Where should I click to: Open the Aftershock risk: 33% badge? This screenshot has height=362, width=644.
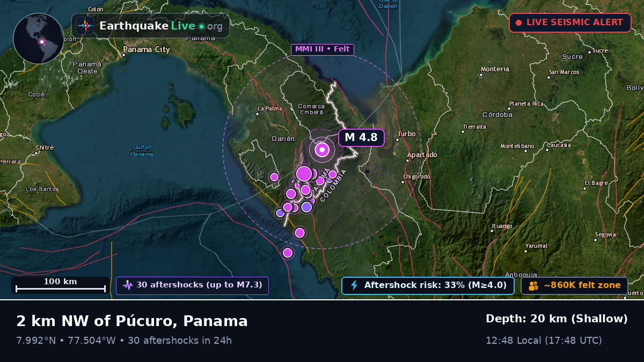(428, 285)
